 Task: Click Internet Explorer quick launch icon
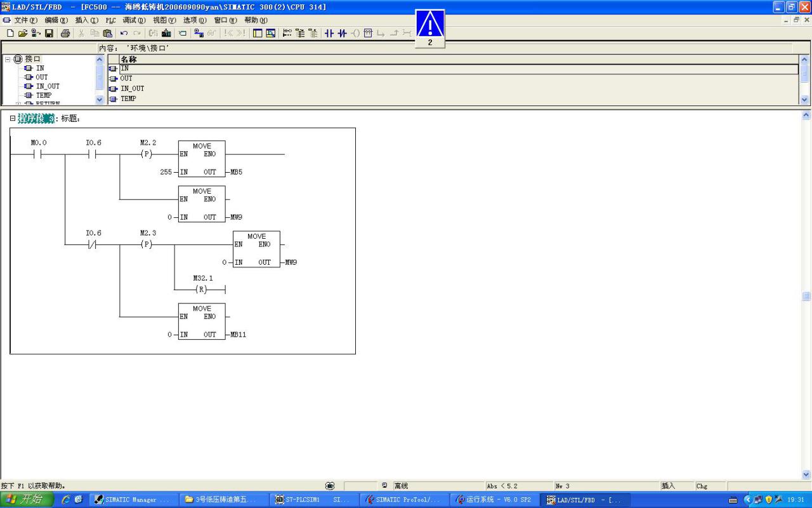tap(65, 500)
